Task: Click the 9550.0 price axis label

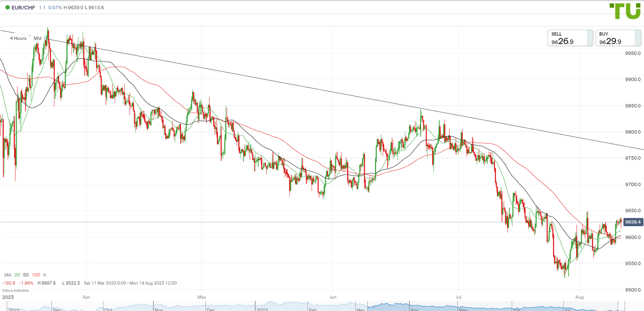Action: [x=633, y=263]
